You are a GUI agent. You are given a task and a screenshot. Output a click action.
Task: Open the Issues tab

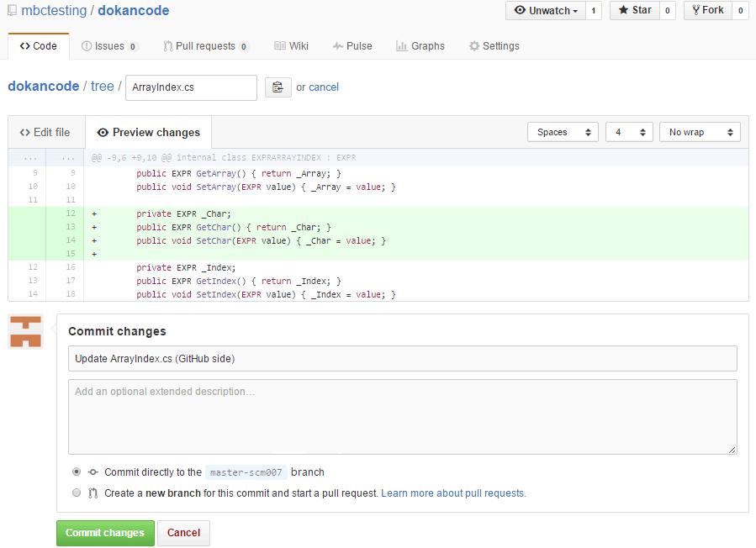pyautogui.click(x=109, y=46)
